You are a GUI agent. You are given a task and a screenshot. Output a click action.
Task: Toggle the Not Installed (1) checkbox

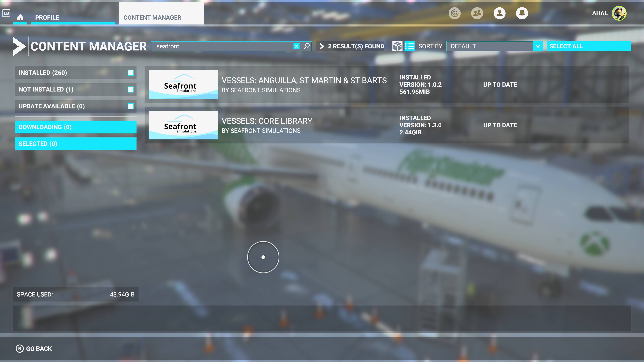[130, 89]
